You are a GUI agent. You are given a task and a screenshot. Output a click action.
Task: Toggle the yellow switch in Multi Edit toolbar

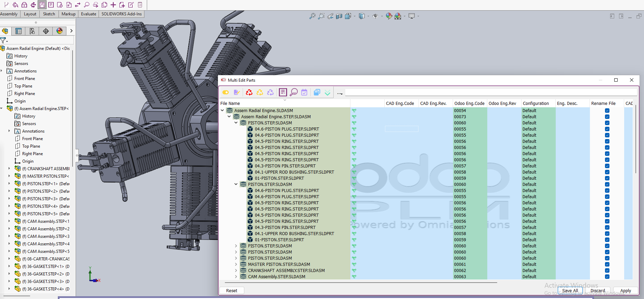pos(226,92)
